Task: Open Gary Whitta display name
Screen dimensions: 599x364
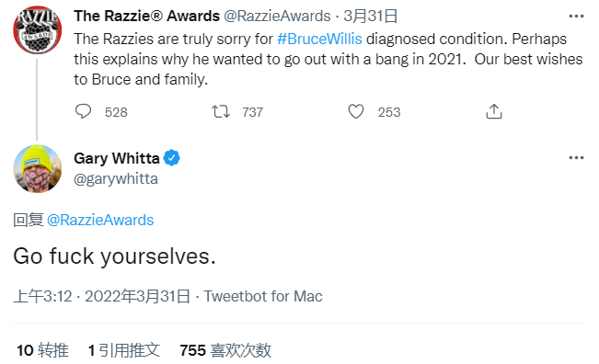Action: point(117,158)
